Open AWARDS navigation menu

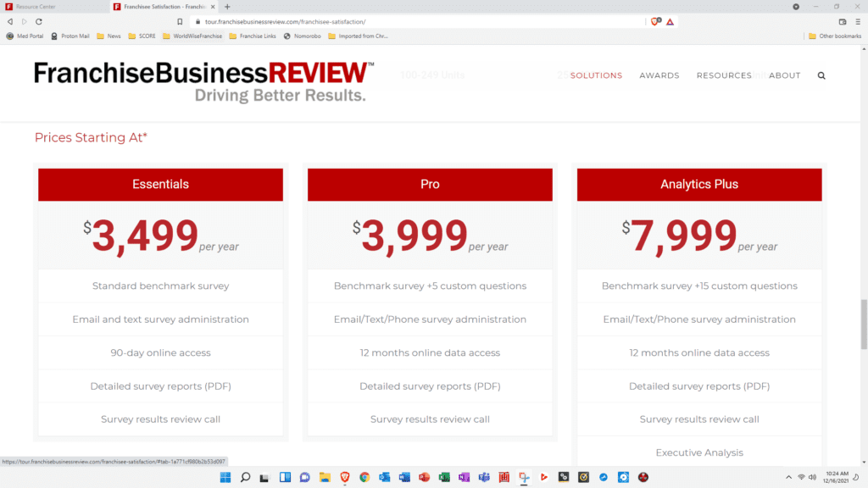[659, 75]
